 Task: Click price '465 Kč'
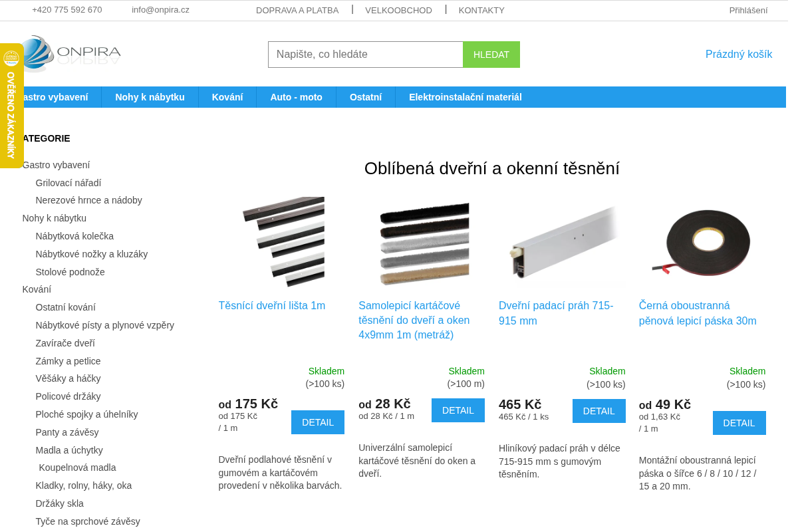(520, 404)
